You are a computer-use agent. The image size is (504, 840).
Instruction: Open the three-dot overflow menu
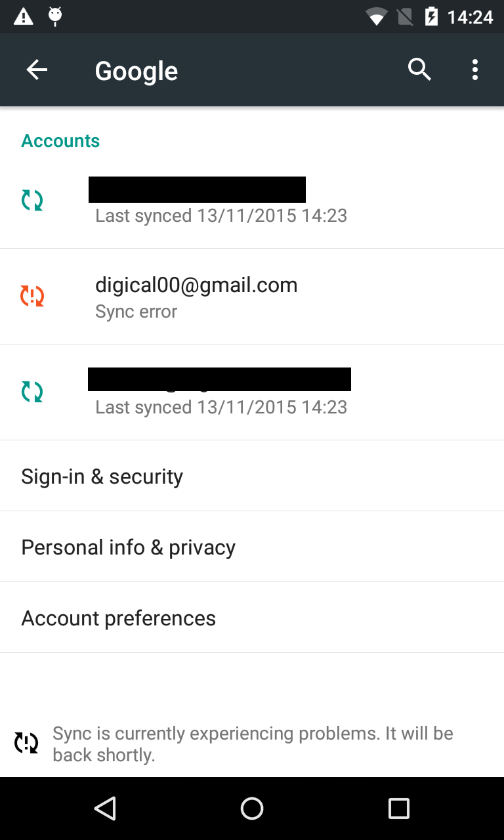click(474, 70)
